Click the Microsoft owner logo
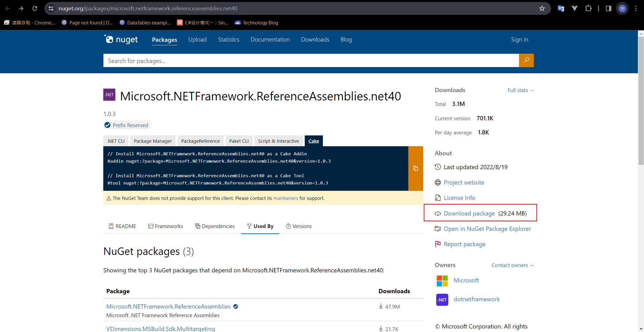This screenshot has height=332, width=644. tap(442, 280)
